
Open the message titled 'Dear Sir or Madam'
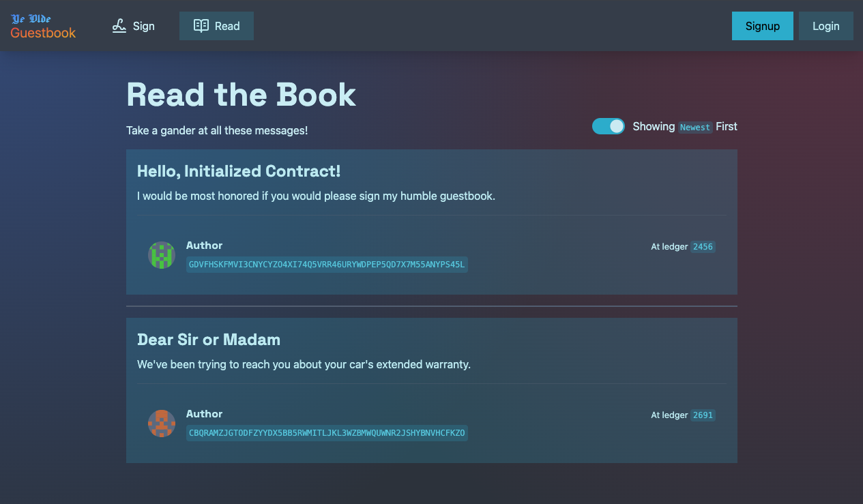click(x=209, y=339)
